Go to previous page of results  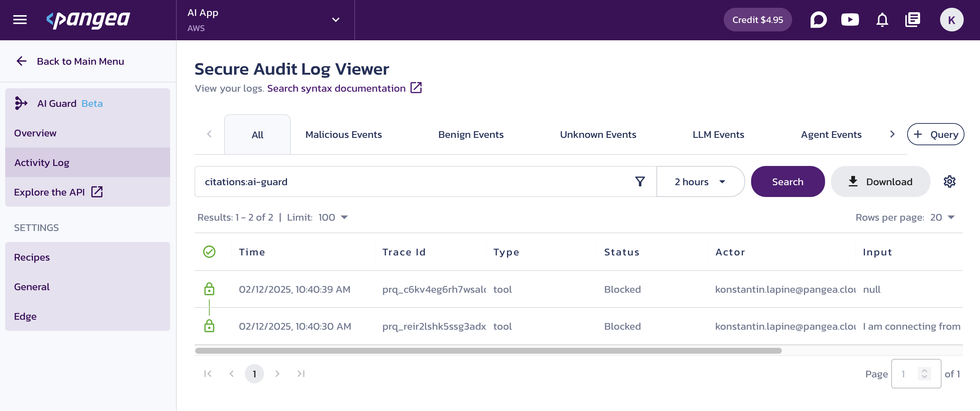[x=231, y=374]
